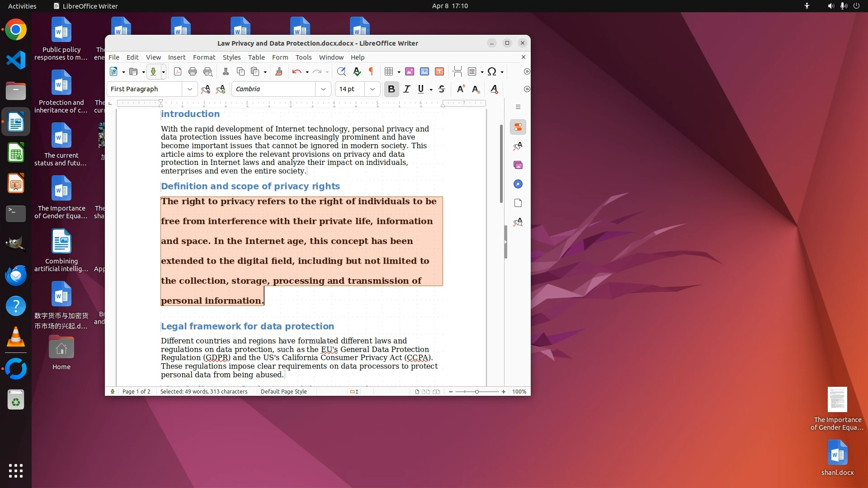
Task: Expand the Cambria font name dropdown
Action: 323,89
